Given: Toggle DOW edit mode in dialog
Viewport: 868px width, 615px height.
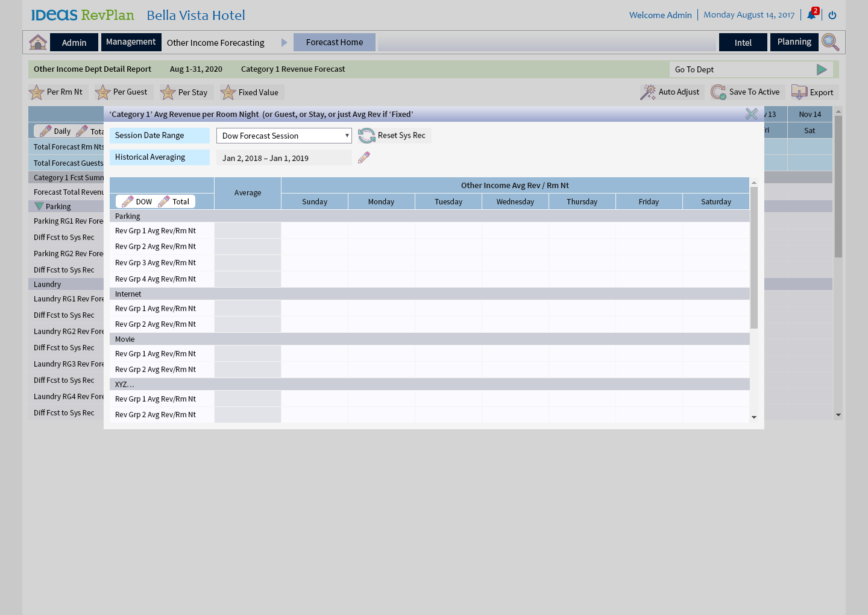Looking at the screenshot, I should tap(137, 201).
